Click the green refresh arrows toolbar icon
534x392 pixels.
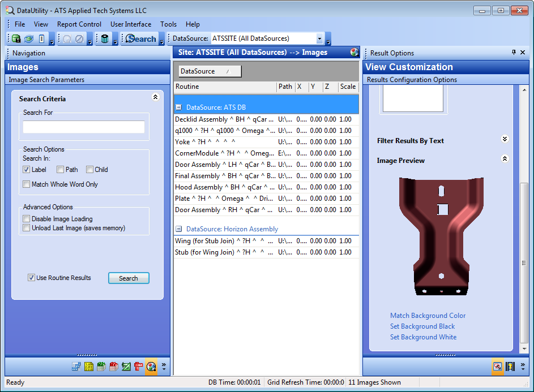pos(28,39)
